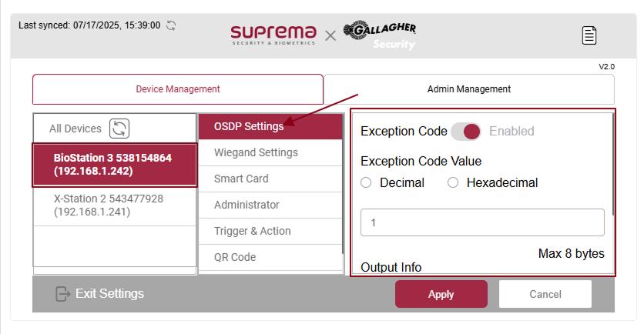Switch to the Admin Management tab

[x=468, y=89]
